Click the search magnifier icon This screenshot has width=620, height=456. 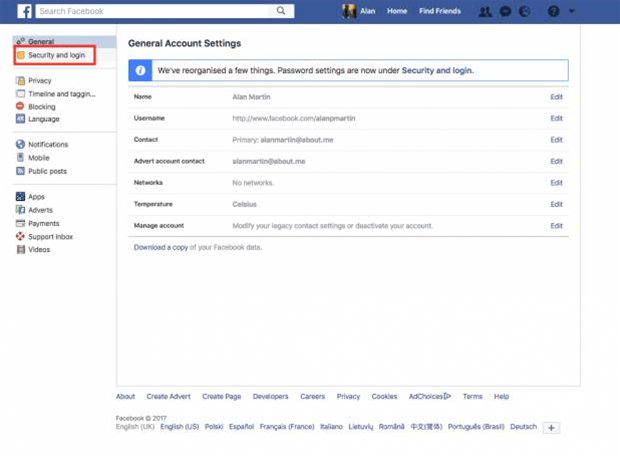pyautogui.click(x=281, y=11)
